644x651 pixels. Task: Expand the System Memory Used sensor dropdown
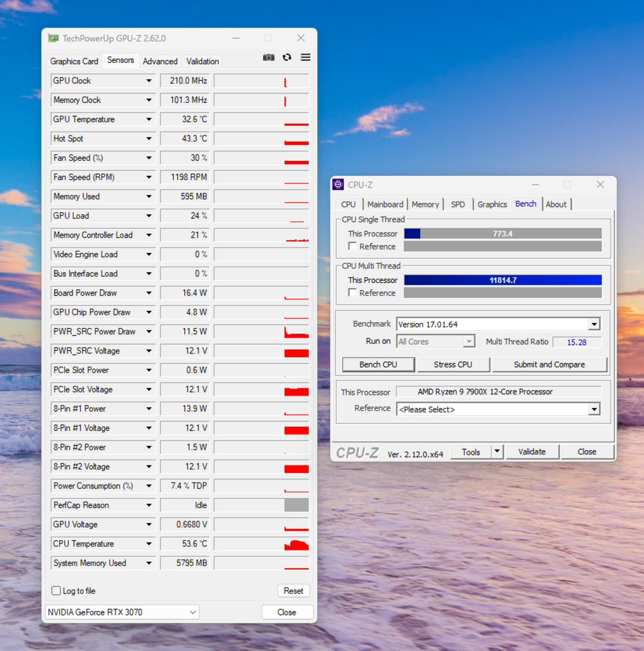149,563
